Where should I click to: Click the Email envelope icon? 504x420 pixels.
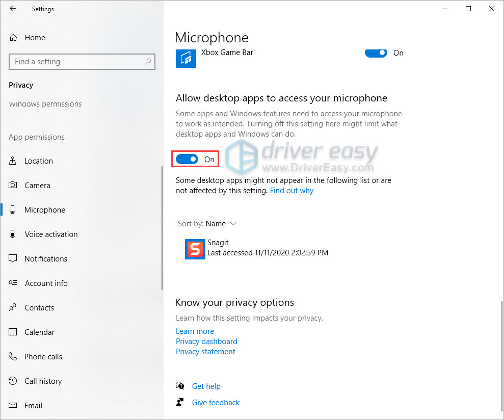13,405
